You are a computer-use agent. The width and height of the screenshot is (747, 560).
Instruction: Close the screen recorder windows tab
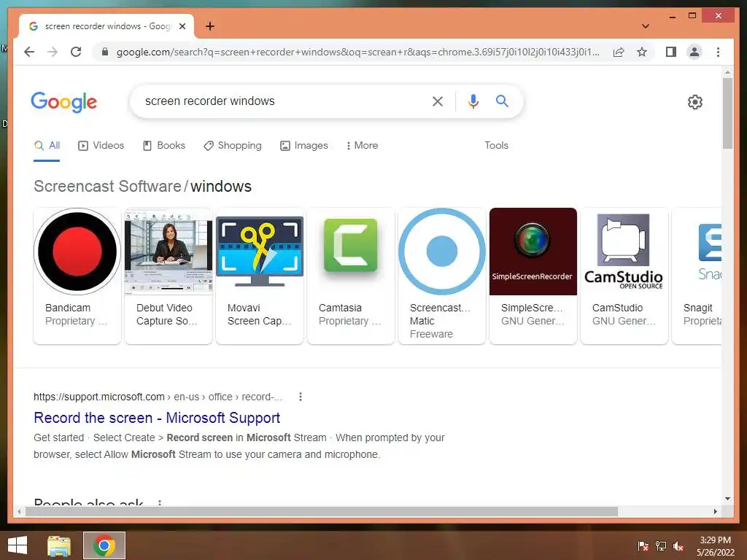pos(182,26)
